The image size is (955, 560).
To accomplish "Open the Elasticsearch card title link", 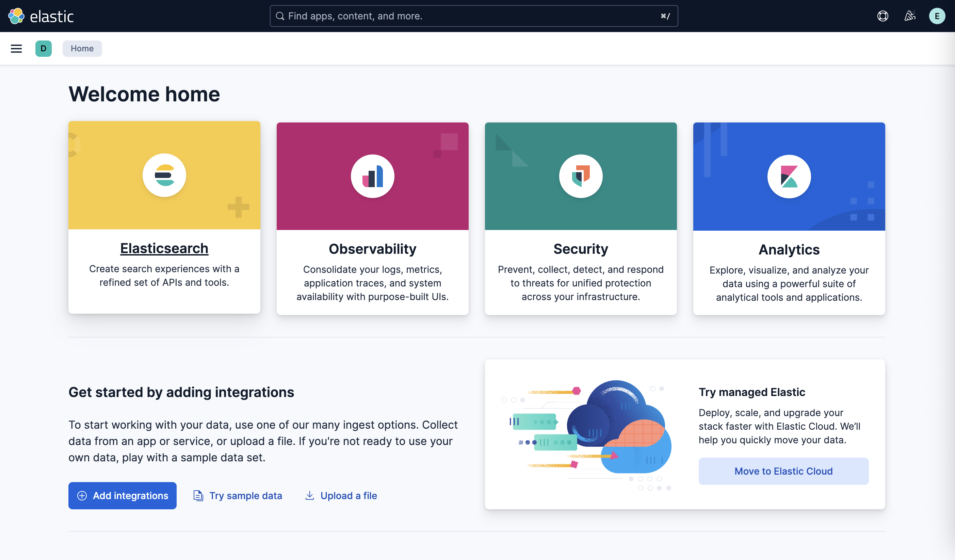I will (164, 248).
